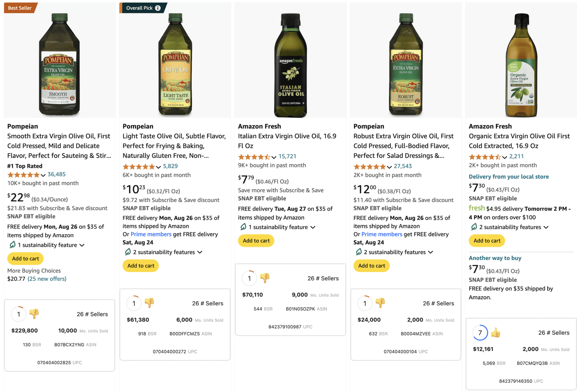
Task: Click the Best Seller badge
Action: pos(20,8)
